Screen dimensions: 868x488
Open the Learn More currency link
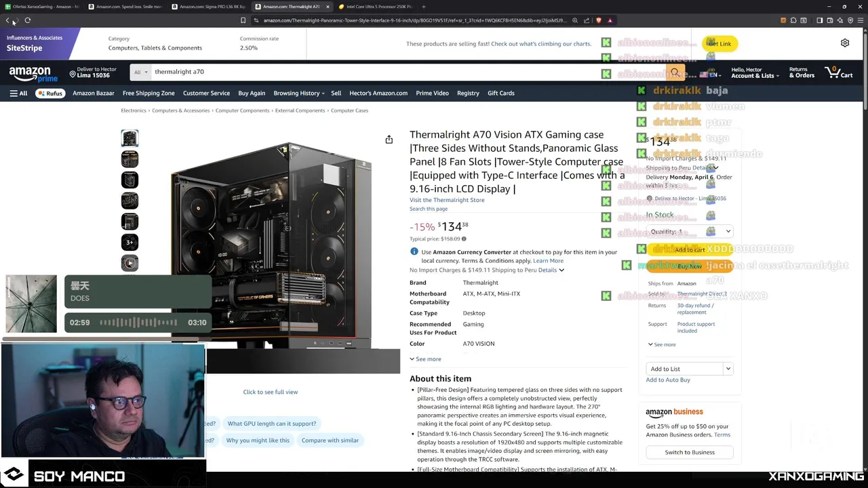[548, 260]
